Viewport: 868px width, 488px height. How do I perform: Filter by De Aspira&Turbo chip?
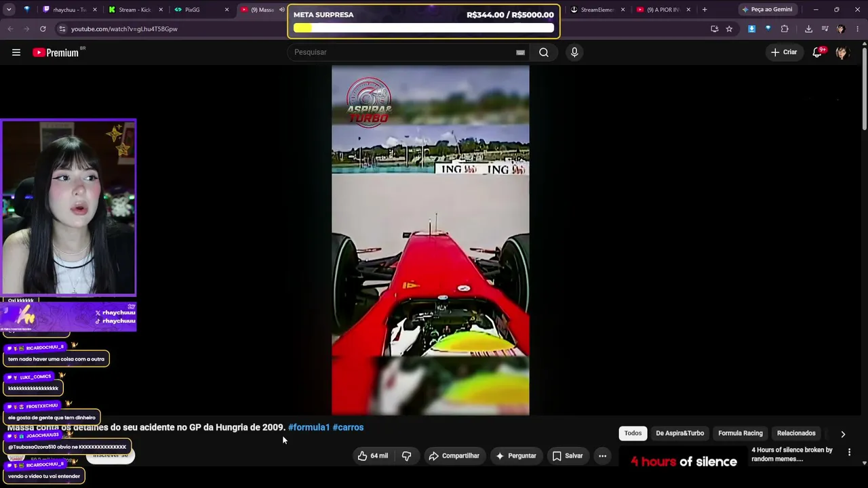tap(679, 434)
